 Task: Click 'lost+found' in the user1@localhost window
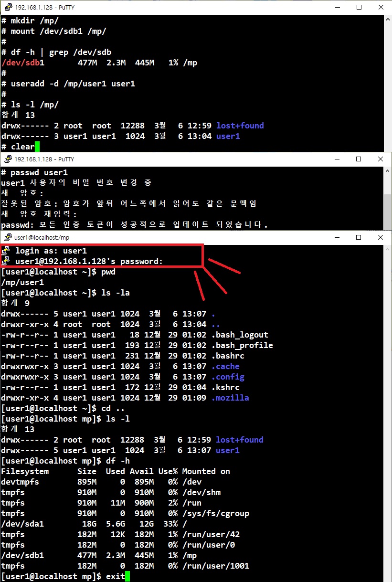point(240,440)
